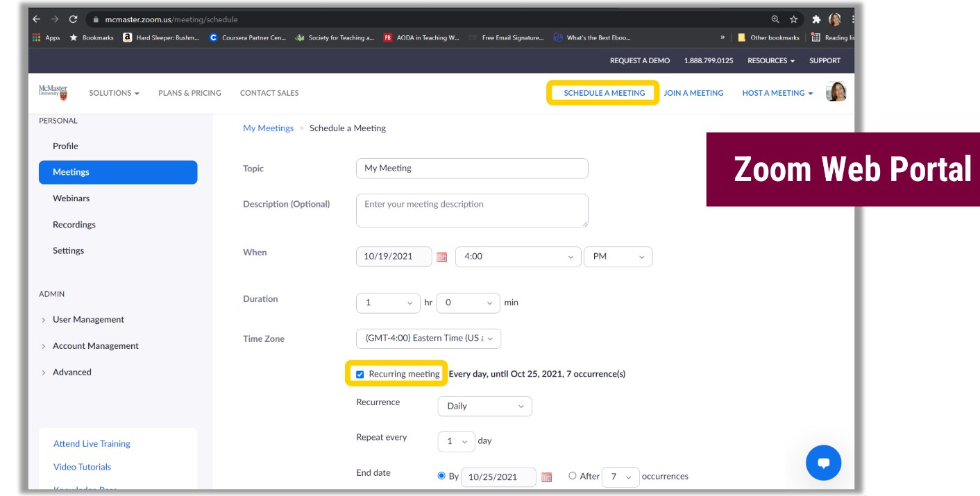
Task: Open the Time Zone dropdown
Action: tap(428, 339)
